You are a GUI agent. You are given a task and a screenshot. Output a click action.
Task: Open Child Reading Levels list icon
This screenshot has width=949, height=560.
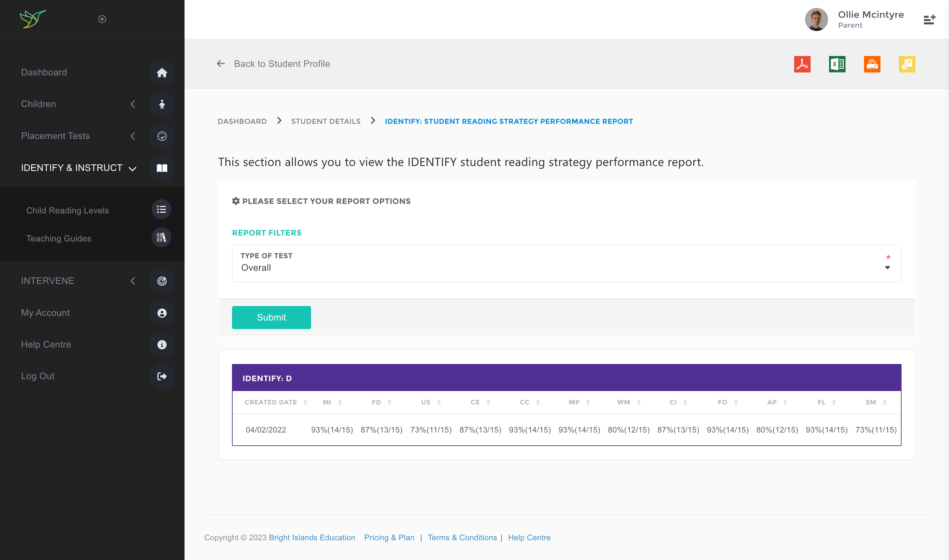(x=161, y=210)
